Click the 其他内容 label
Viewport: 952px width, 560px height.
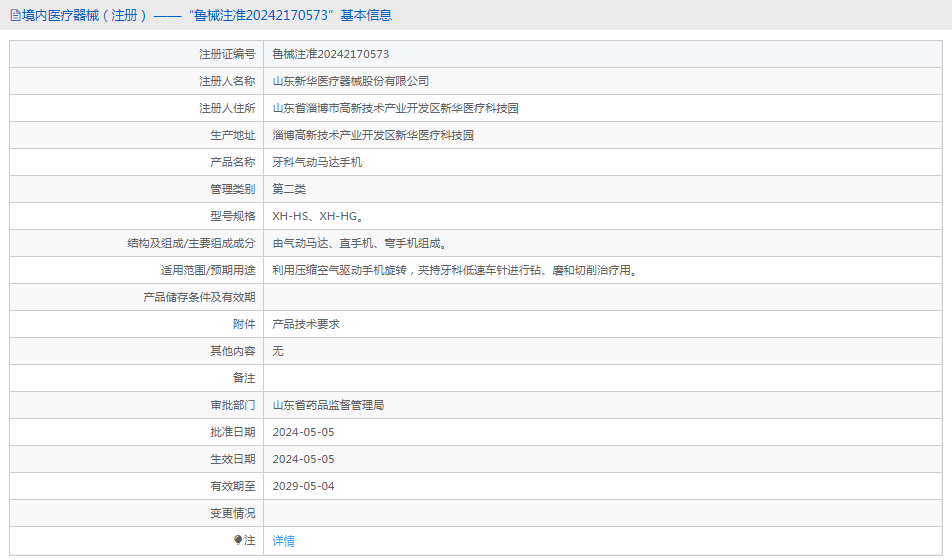(x=233, y=351)
